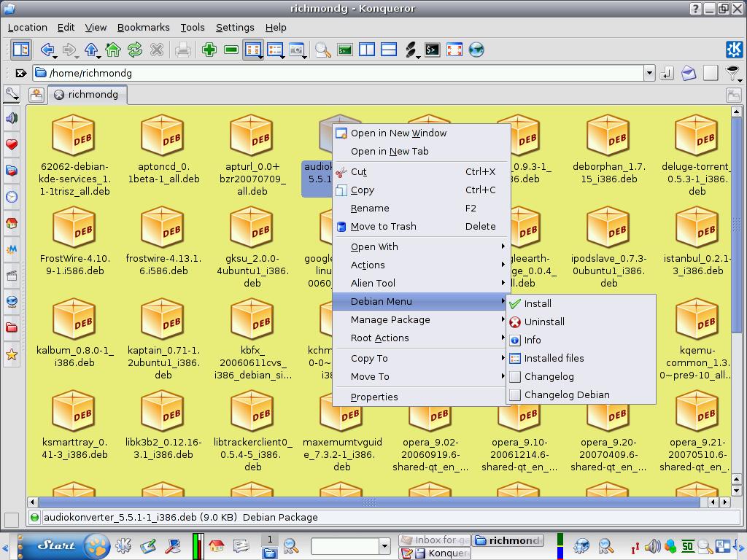
Task: Click richmondg taskbar window button
Action: coord(508,540)
